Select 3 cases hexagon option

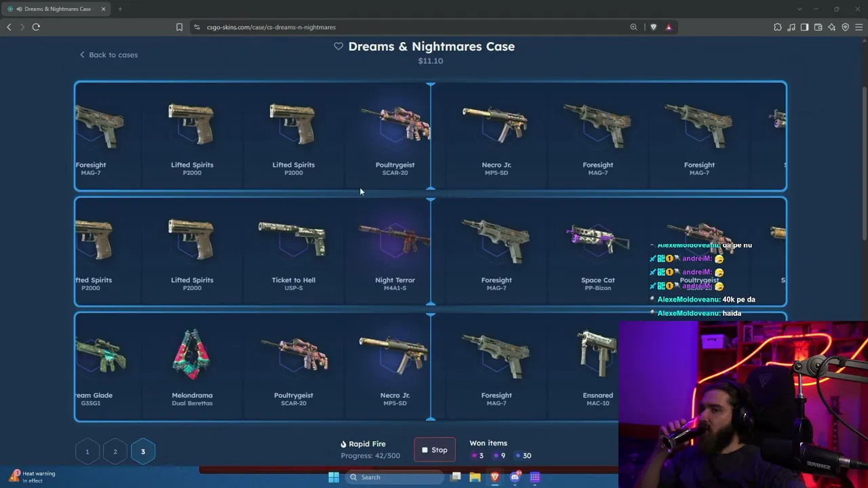pos(143,451)
